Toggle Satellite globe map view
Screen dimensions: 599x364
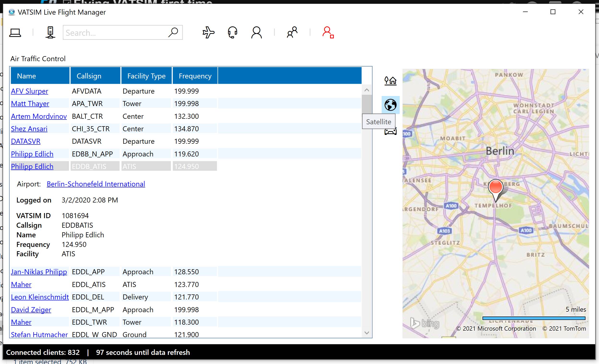tap(391, 105)
